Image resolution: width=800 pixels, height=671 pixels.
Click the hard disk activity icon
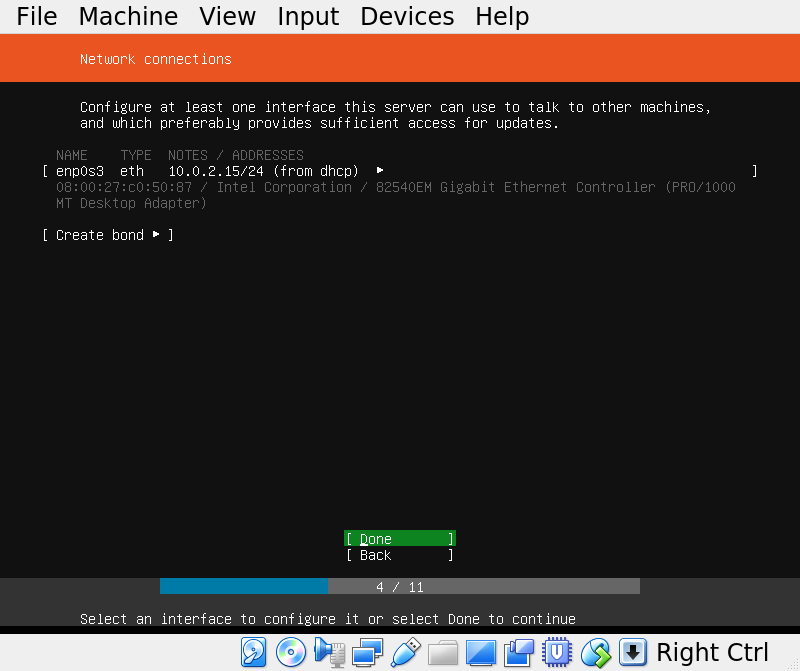254,653
